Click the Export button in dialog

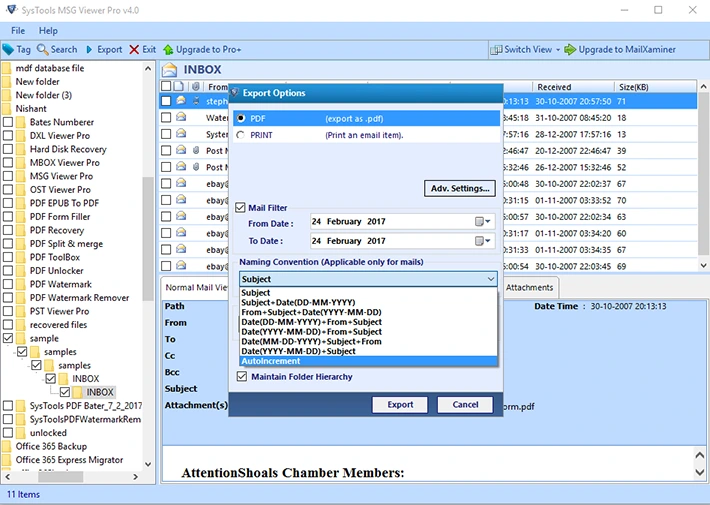[x=400, y=404]
